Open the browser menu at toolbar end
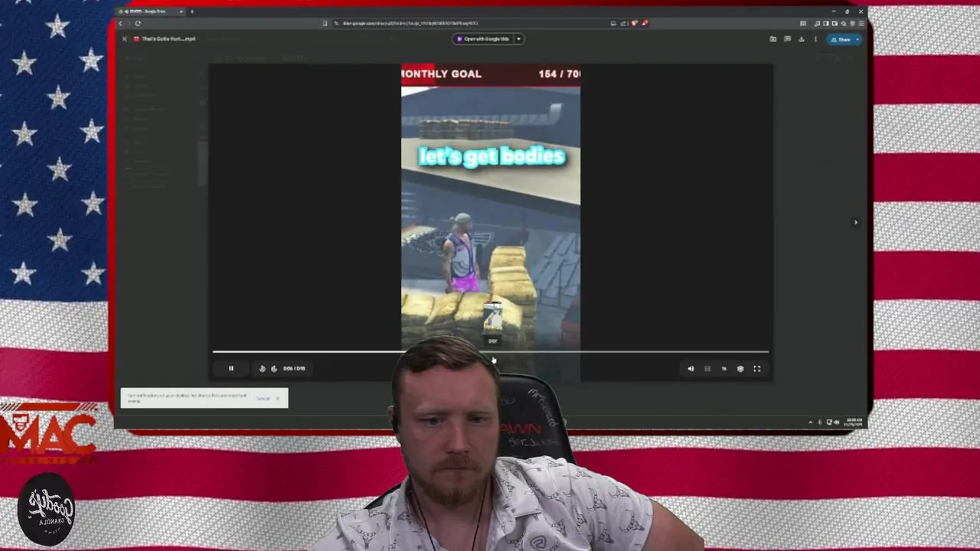The width and height of the screenshot is (980, 551). 861,23
